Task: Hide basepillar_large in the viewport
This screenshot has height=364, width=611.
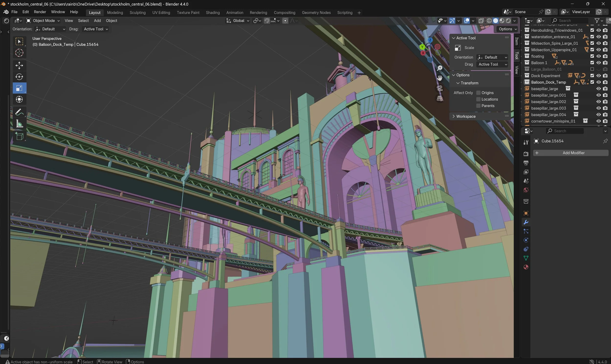Action: 599,89
